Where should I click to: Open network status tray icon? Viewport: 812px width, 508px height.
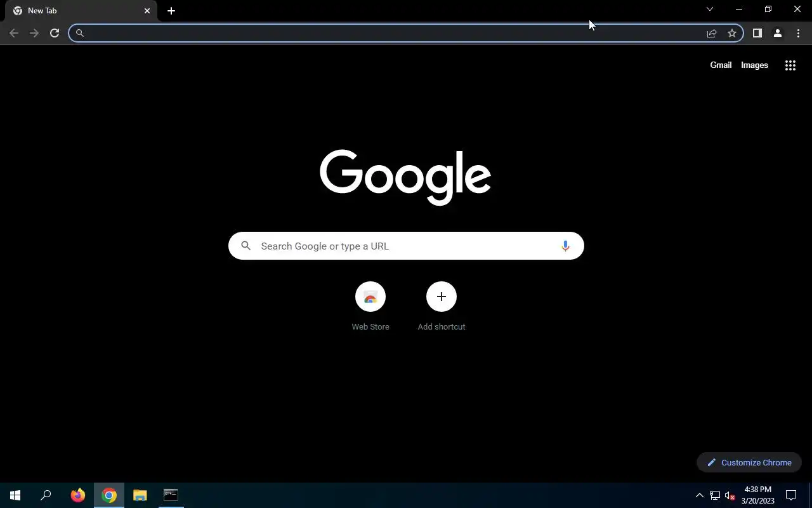tap(715, 495)
